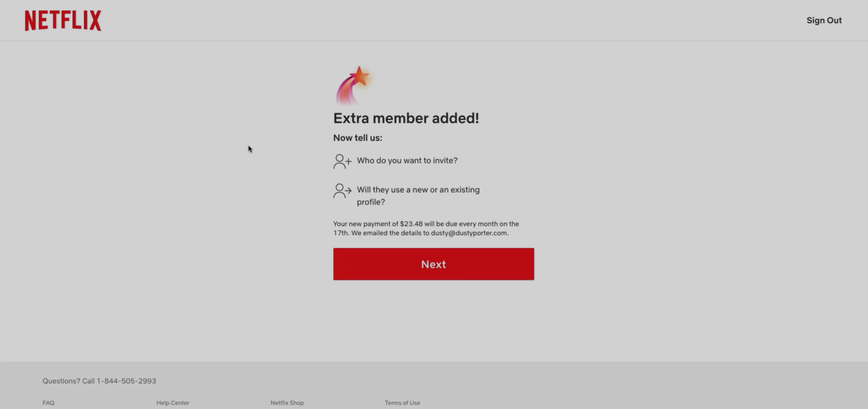Click the $23.48 payment amount
The height and width of the screenshot is (409, 868).
click(411, 224)
